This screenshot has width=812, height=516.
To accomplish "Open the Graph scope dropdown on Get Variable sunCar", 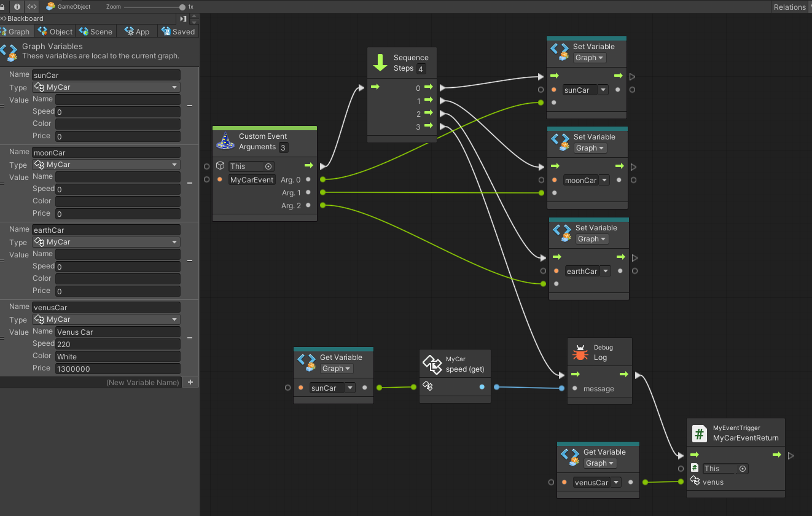I will (x=337, y=369).
